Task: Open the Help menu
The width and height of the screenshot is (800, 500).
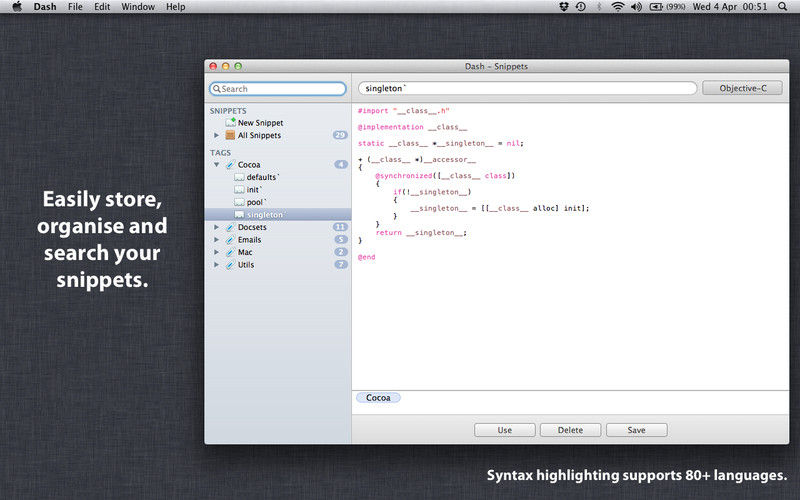Action: coord(176,7)
